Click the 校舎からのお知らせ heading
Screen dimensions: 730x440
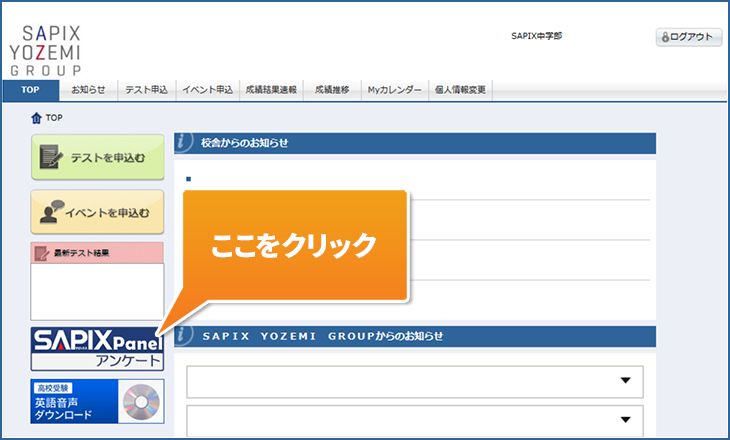coord(245,143)
